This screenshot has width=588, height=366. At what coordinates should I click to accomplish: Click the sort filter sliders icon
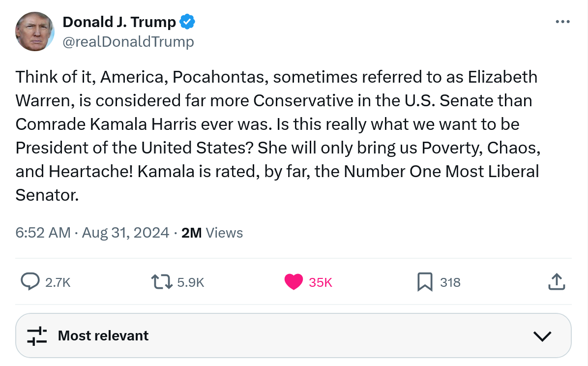pyautogui.click(x=37, y=335)
